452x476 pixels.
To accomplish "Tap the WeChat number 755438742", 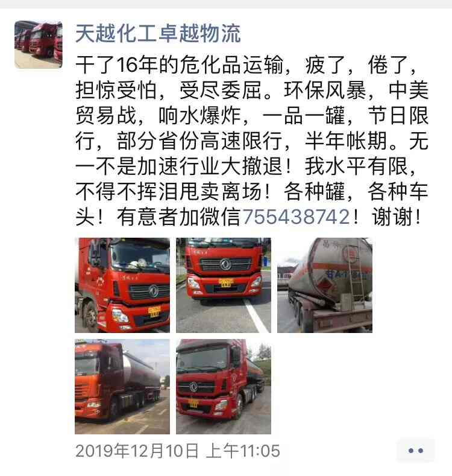I will coord(297,217).
